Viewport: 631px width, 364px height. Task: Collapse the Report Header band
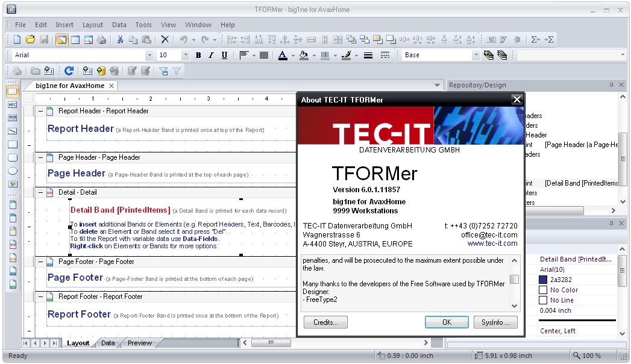coord(40,111)
